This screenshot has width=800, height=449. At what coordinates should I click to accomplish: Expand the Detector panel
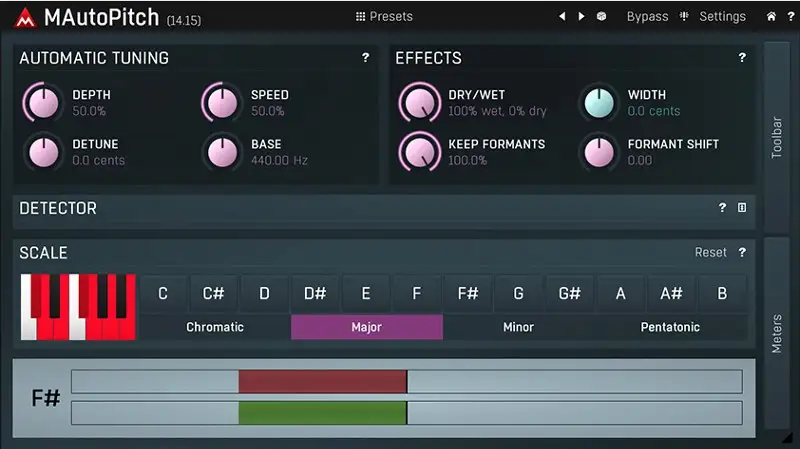[742, 208]
